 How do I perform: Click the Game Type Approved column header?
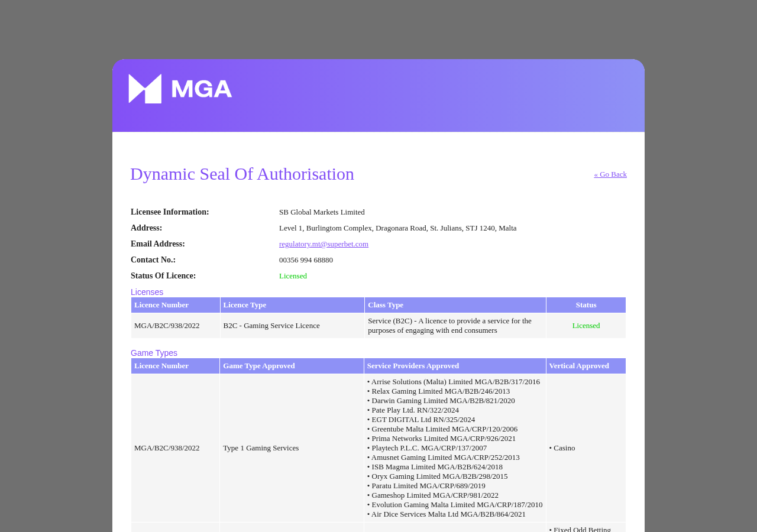292,366
